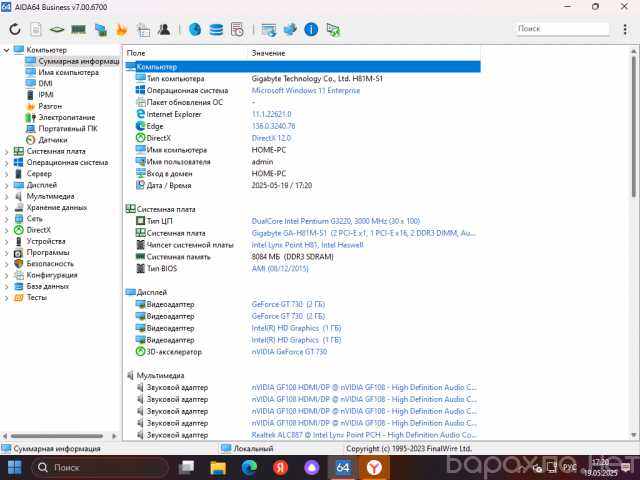Open File Explorer from taskbar
640x480 pixels.
[x=218, y=468]
